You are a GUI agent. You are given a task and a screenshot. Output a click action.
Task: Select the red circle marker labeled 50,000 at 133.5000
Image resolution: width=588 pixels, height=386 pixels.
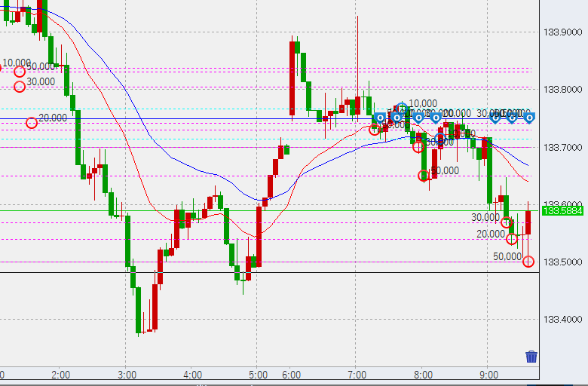[528, 262]
